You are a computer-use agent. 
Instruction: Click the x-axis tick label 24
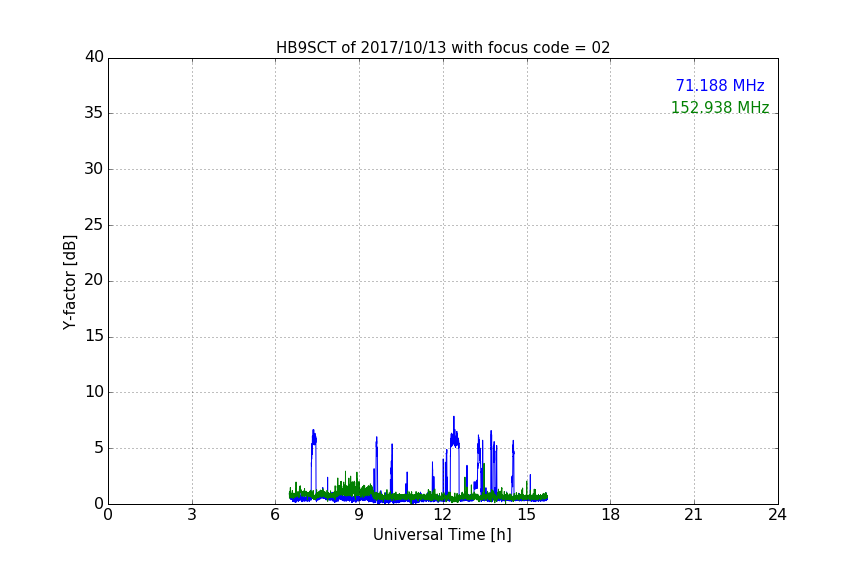777,515
